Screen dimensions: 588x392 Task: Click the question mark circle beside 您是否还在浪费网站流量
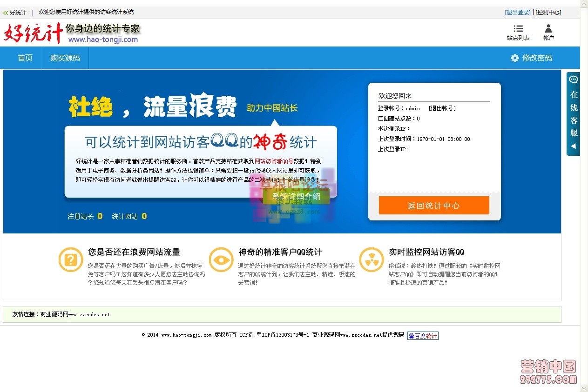(x=70, y=260)
